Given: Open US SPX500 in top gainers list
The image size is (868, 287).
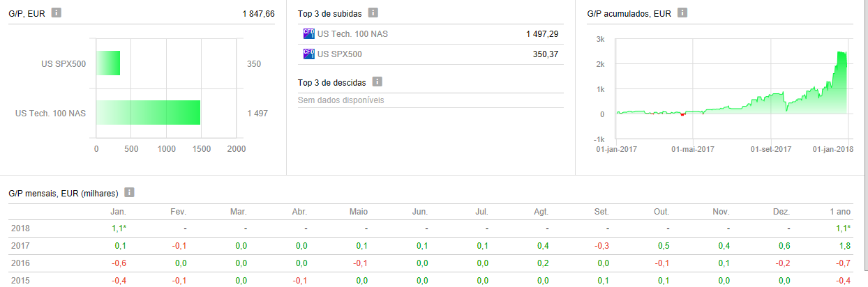Looking at the screenshot, I should [x=340, y=54].
